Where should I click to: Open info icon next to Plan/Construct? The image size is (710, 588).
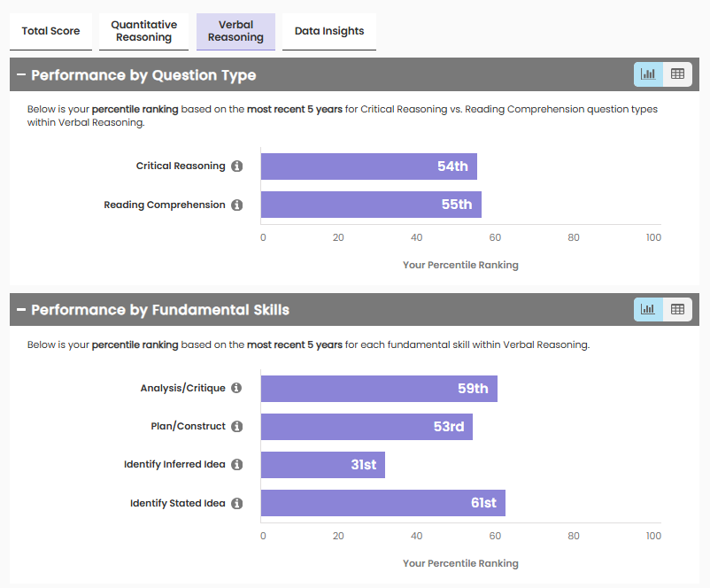coord(236,427)
